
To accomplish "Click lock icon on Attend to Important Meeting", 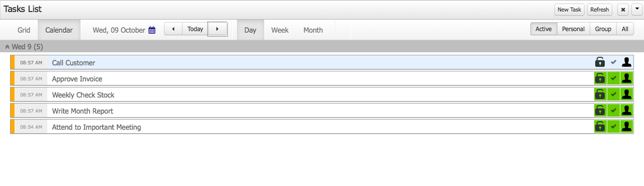I will 600,127.
